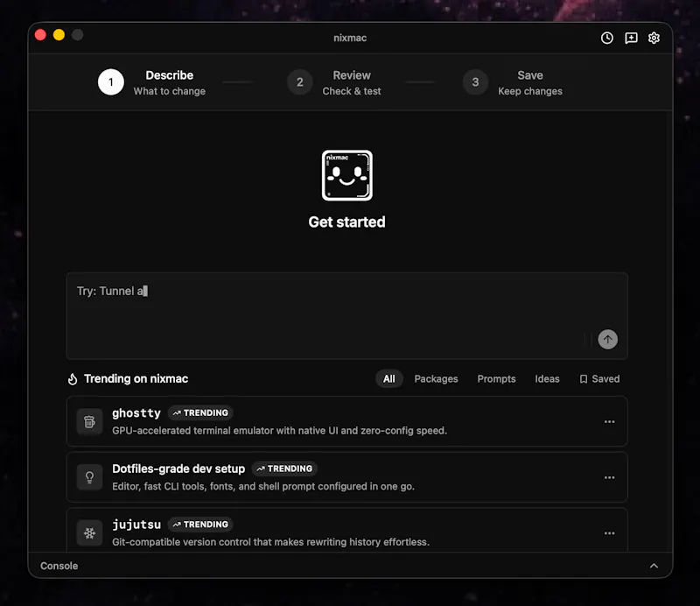Click the window title nixmac

(350, 38)
